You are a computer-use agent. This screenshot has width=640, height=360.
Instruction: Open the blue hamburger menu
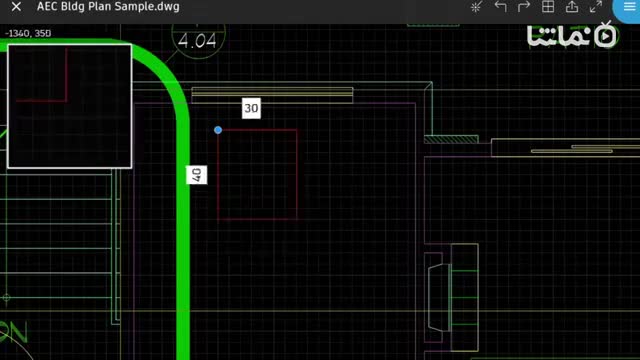tap(629, 8)
